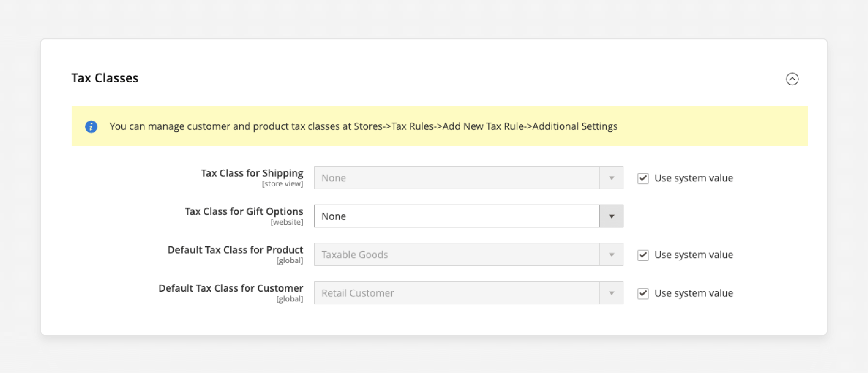Uncheck Use system value for Product tax class
The image size is (868, 373).
point(643,255)
